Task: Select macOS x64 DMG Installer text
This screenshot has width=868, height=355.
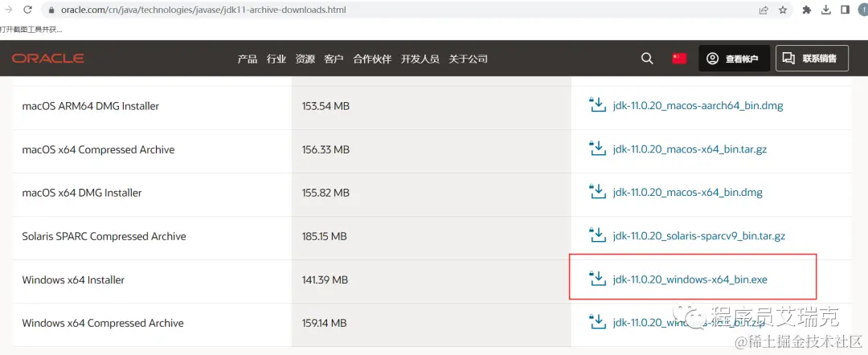Action: pos(81,193)
